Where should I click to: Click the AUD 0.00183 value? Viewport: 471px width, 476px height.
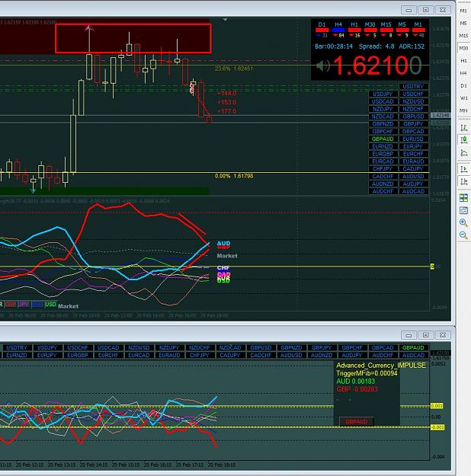pos(355,382)
